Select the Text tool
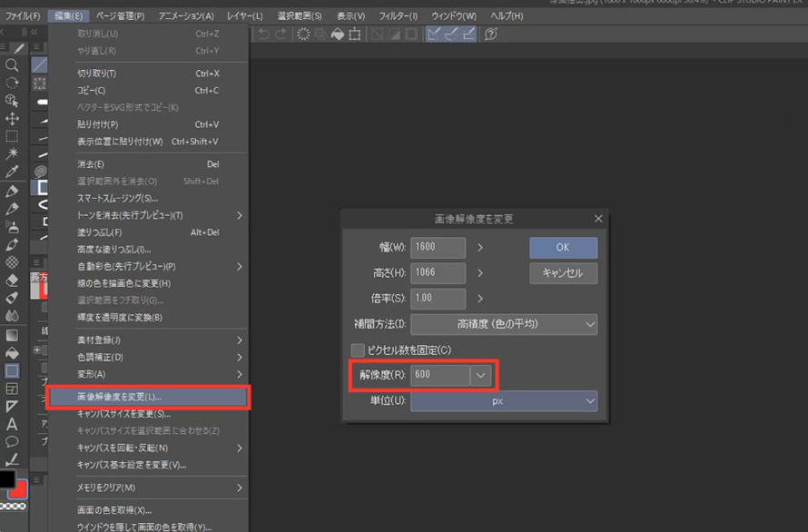 coord(12,424)
